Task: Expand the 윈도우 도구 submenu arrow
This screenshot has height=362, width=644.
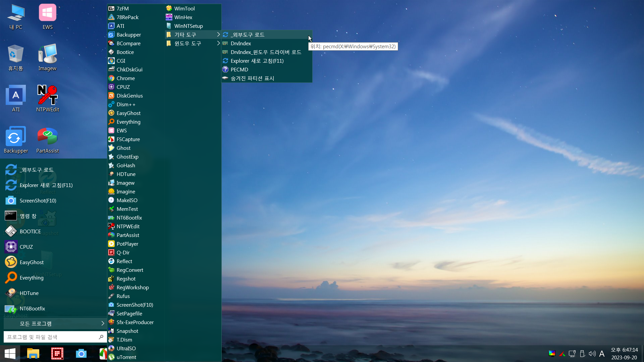Action: [x=218, y=43]
